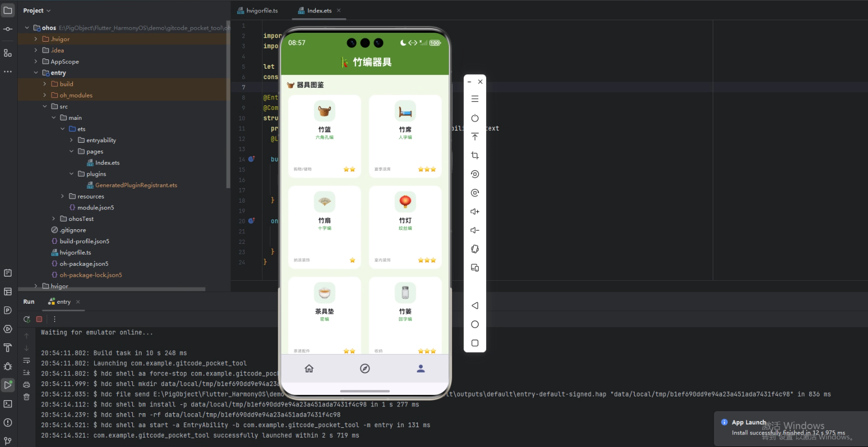The image size is (868, 447).
Task: Click the print icon in Run panel
Action: 27,384
